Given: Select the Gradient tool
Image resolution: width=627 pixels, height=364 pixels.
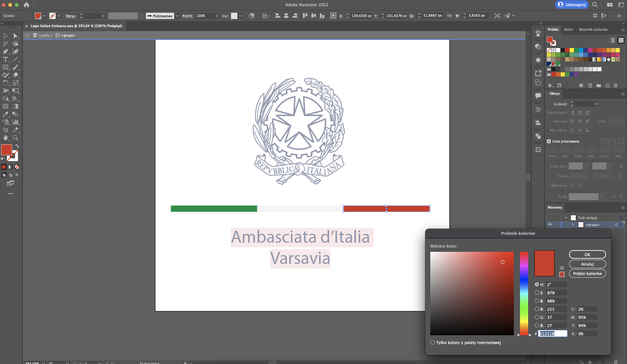Looking at the screenshot, I should pyautogui.click(x=15, y=106).
